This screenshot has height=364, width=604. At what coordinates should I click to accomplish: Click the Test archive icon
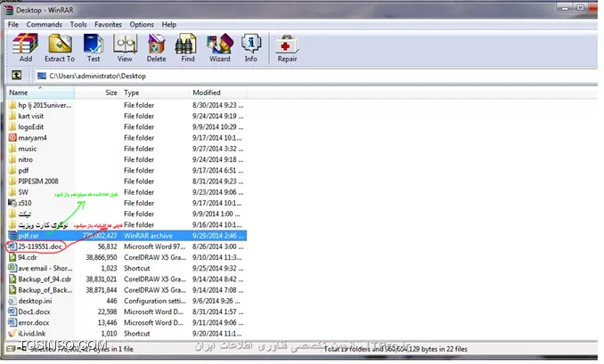pyautogui.click(x=94, y=48)
